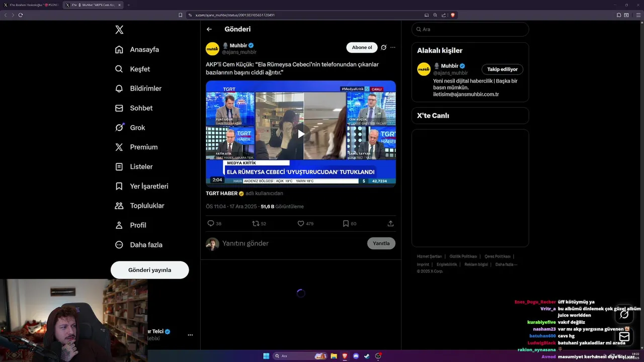The width and height of the screenshot is (644, 362).
Task: Click the Ara search box on X
Action: pos(470,29)
